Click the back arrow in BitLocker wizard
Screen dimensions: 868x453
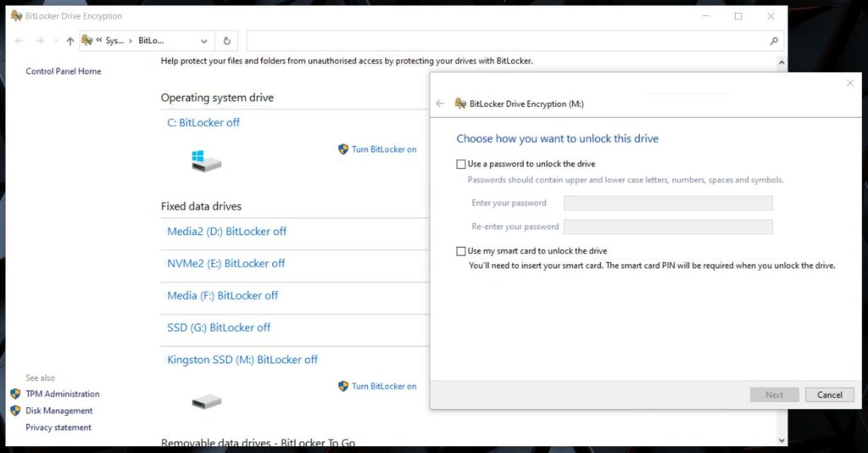(x=440, y=103)
